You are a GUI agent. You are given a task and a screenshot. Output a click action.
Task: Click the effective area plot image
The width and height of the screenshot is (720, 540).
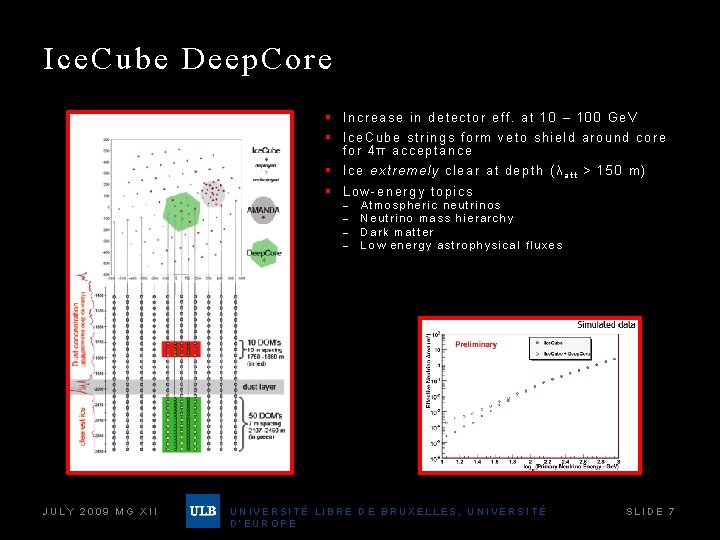529,395
